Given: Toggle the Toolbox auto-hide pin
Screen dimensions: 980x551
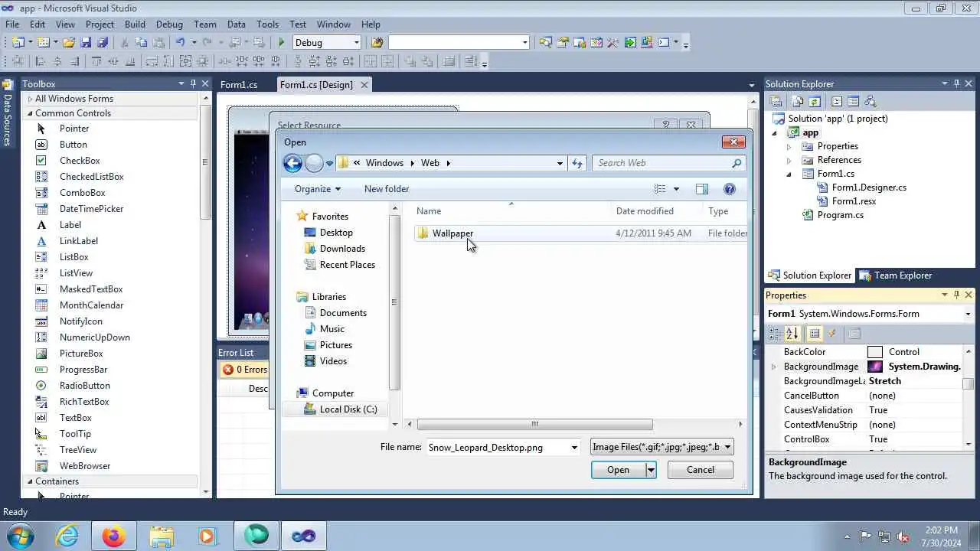Looking at the screenshot, I should tap(193, 83).
